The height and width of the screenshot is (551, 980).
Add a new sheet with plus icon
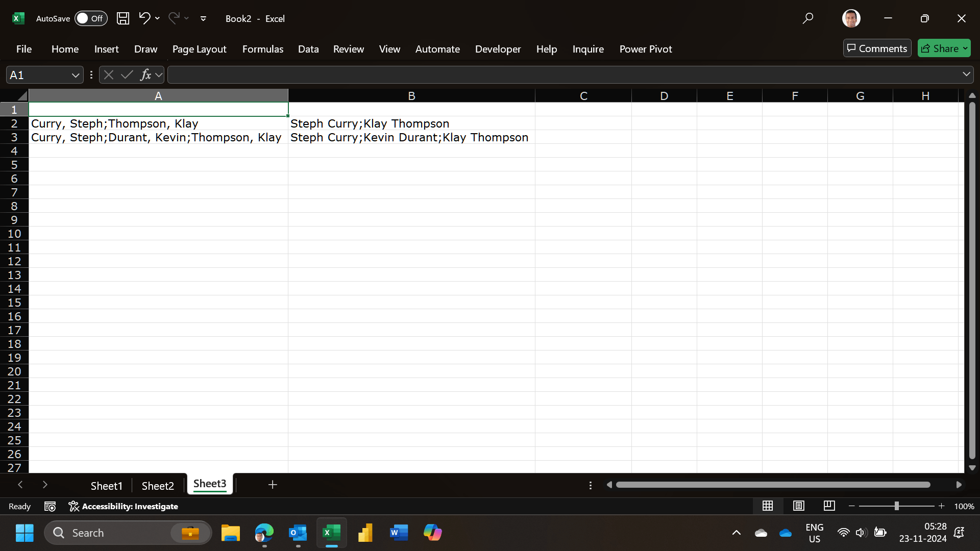coord(273,485)
